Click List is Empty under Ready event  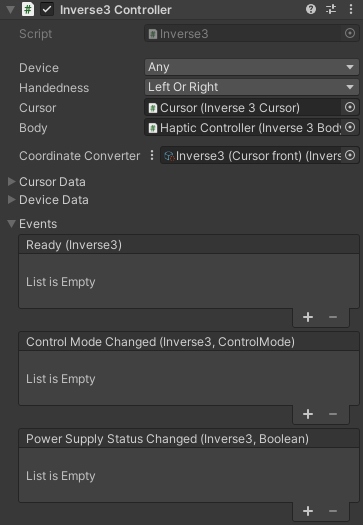(61, 282)
